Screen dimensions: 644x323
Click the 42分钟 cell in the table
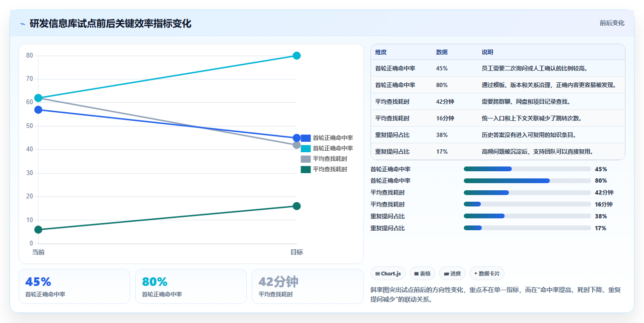click(445, 102)
